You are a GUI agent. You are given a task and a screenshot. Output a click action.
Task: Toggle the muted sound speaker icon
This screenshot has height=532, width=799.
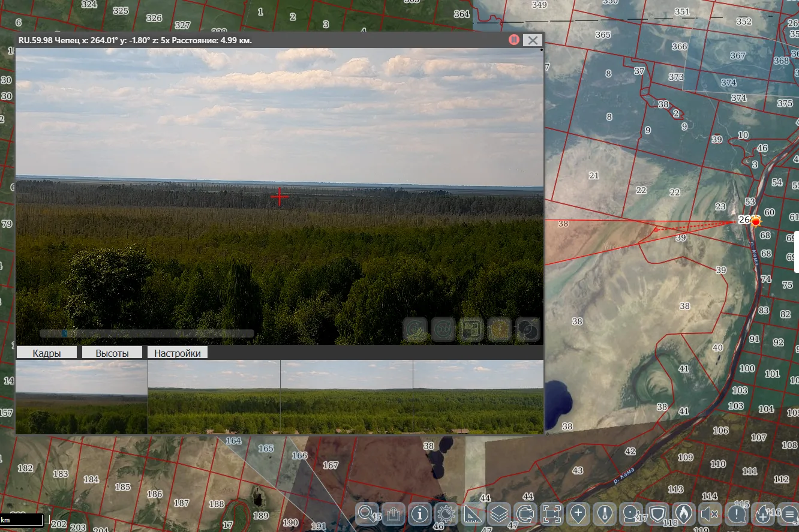click(x=710, y=514)
